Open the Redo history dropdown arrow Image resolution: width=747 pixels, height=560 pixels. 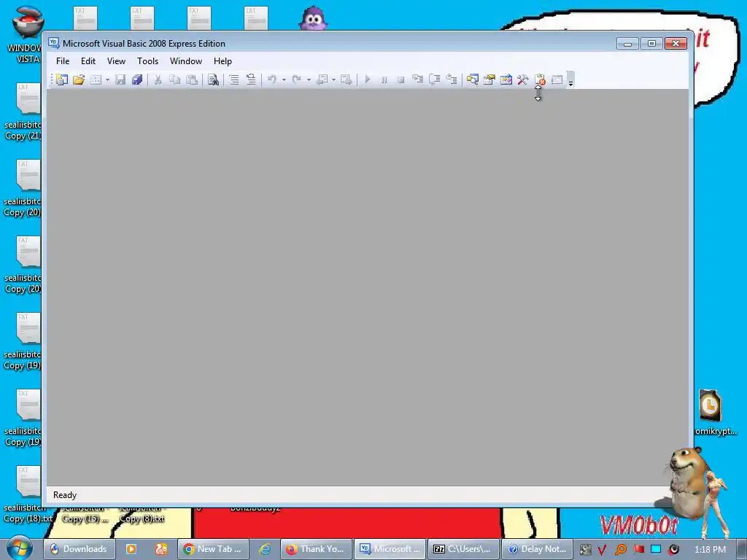[309, 79]
